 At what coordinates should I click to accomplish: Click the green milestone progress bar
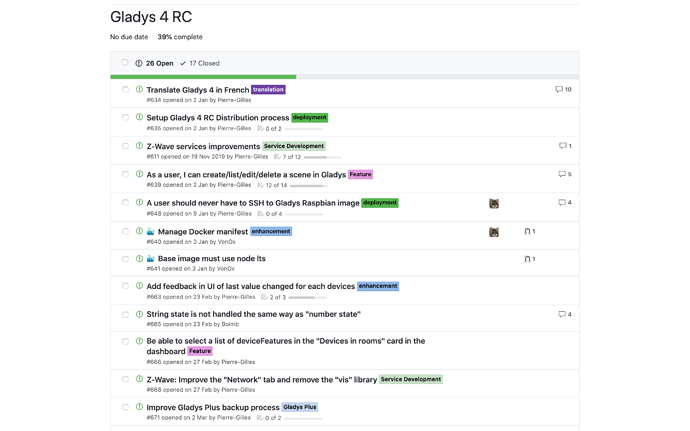pos(203,77)
